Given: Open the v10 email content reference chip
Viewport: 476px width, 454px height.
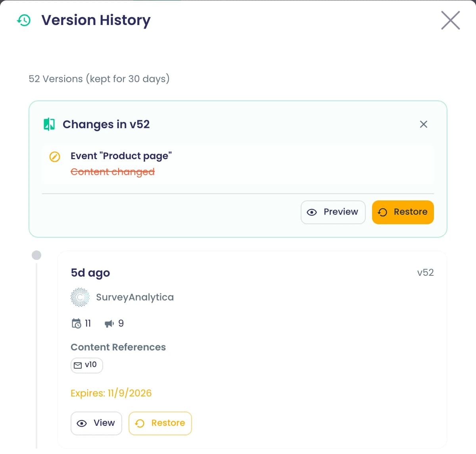Looking at the screenshot, I should [87, 365].
